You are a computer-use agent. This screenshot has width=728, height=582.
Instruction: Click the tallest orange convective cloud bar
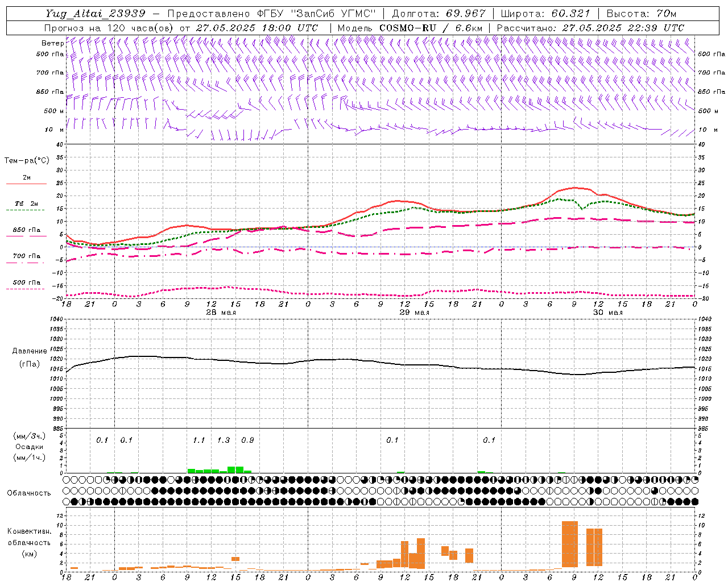[x=570, y=544]
